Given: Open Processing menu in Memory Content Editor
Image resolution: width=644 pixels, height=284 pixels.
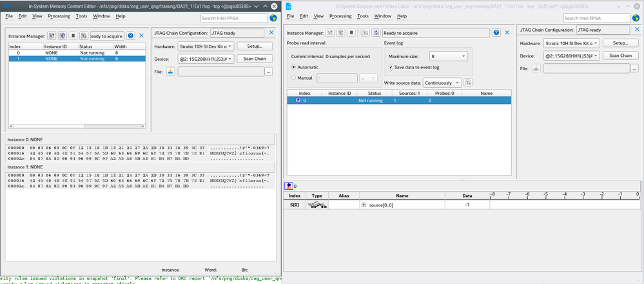Looking at the screenshot, I should (x=59, y=15).
